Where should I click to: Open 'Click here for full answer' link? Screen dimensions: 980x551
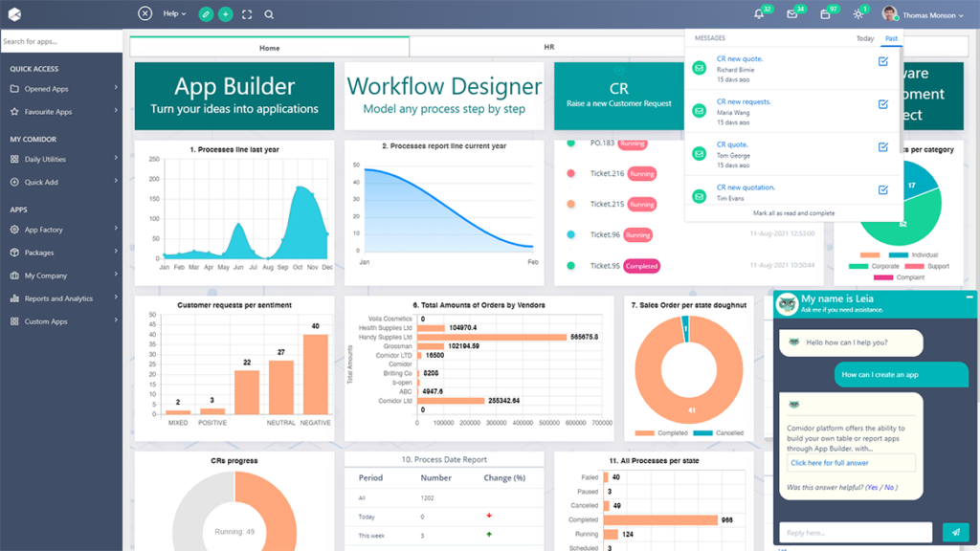coord(829,463)
